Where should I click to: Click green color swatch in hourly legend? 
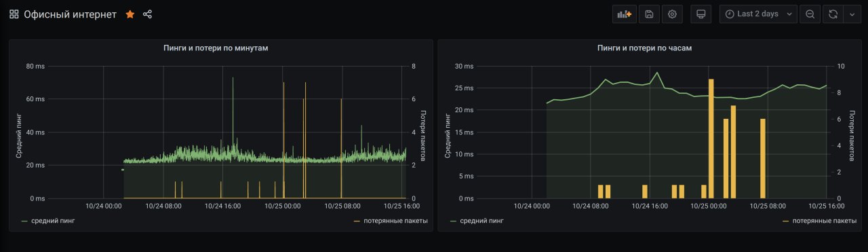pos(454,221)
